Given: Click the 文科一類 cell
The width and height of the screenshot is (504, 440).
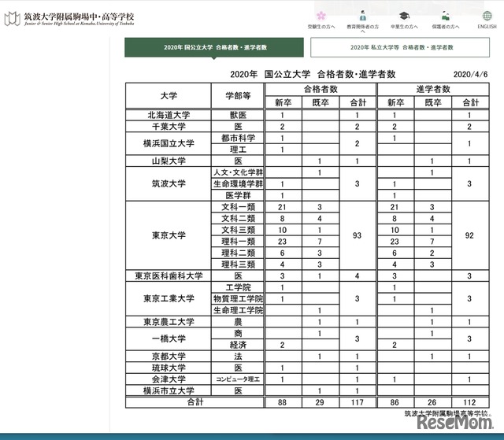Looking at the screenshot, I should (238, 207).
